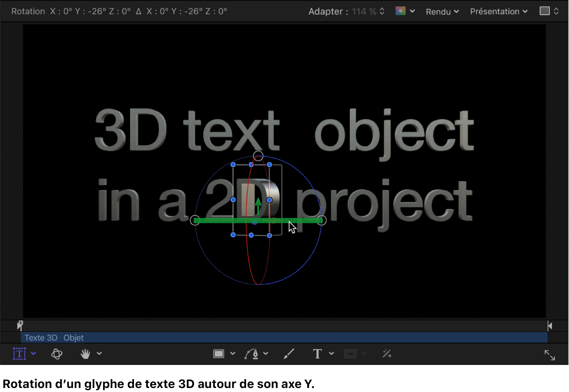Select the Transform tool
This screenshot has height=392, width=569.
tap(20, 354)
